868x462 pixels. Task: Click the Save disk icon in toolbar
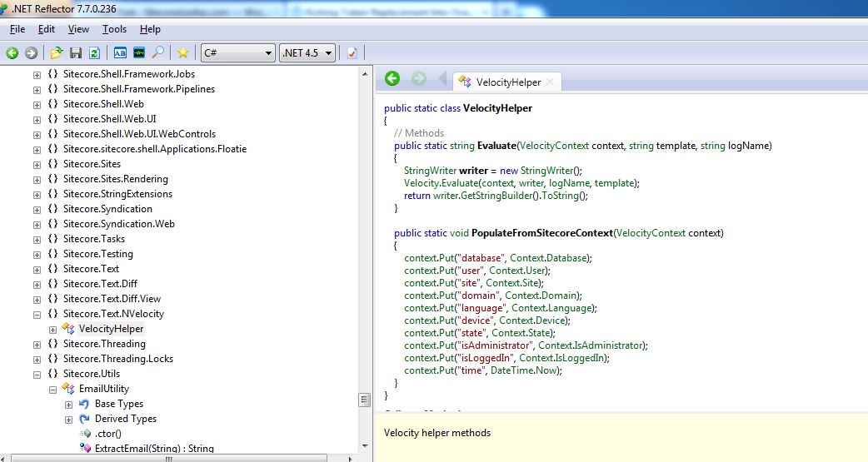[x=76, y=53]
